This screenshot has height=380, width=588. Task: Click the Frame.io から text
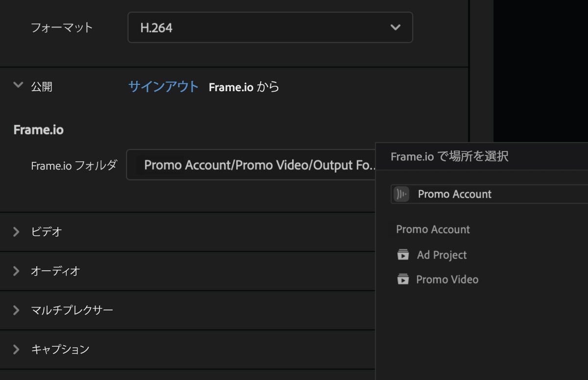click(x=244, y=87)
